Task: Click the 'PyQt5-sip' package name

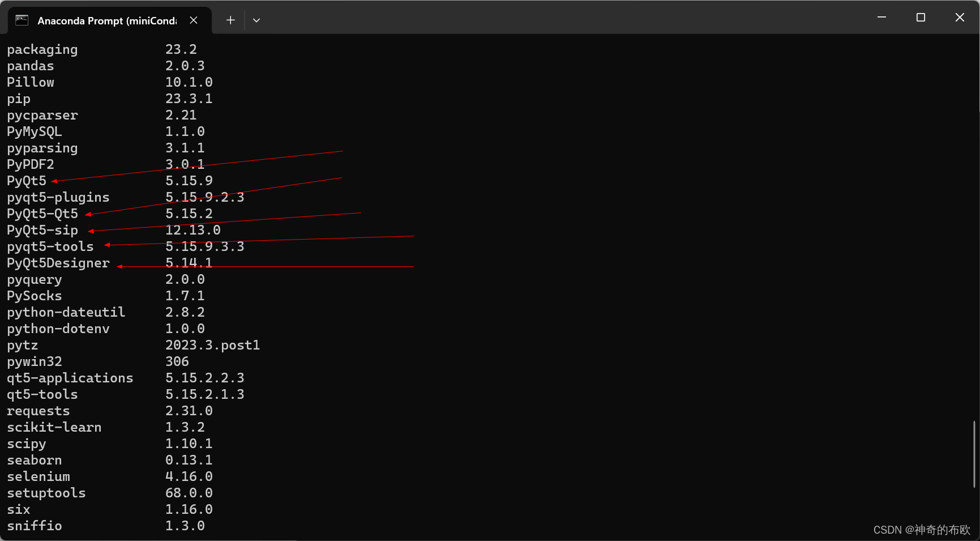Action: [x=42, y=231]
